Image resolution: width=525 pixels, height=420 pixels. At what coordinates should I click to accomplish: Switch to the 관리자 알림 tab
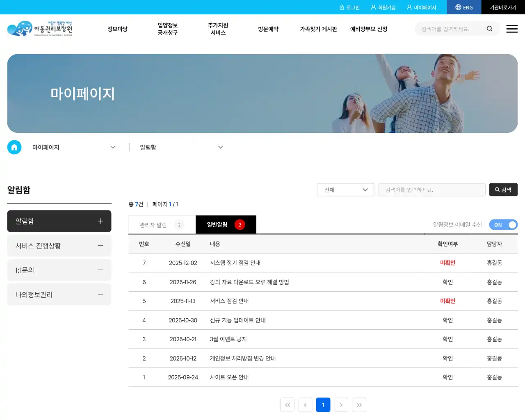click(x=162, y=225)
